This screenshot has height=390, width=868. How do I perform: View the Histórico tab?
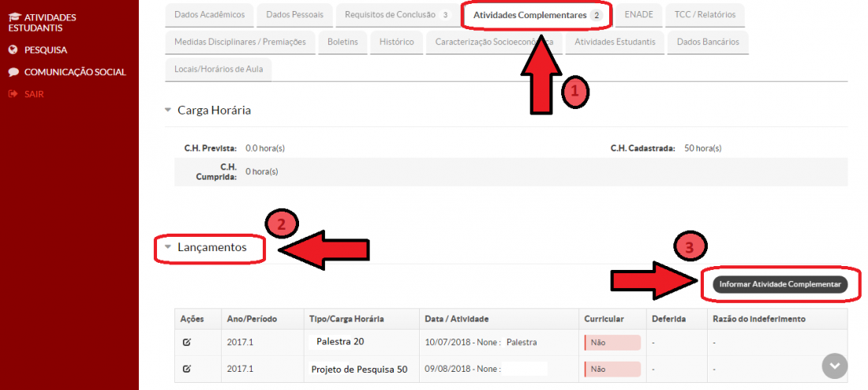point(396,42)
